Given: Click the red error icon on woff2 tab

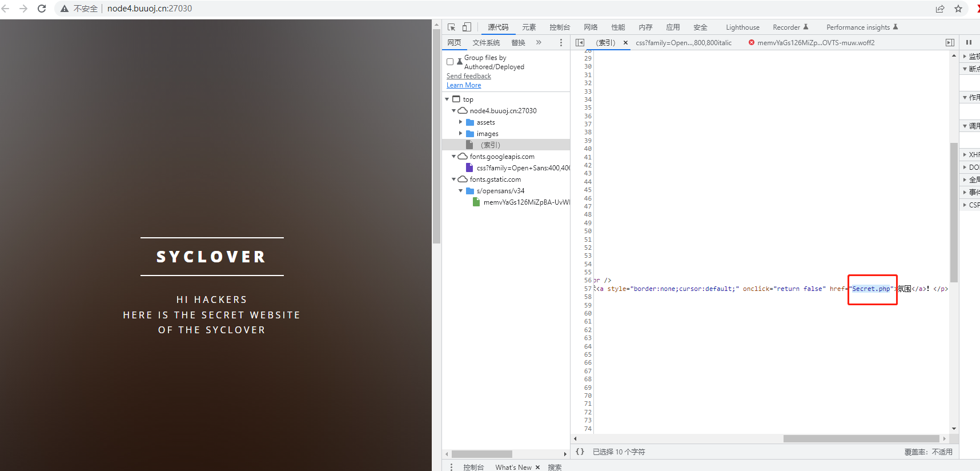Looking at the screenshot, I should tap(752, 42).
